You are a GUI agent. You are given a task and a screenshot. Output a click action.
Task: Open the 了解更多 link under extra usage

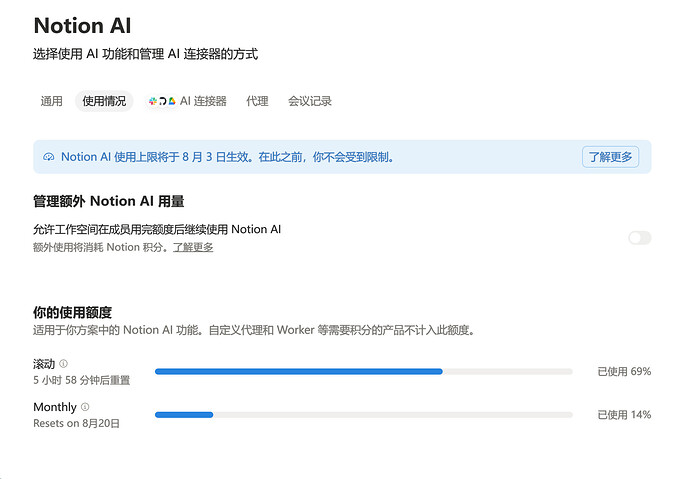(193, 247)
